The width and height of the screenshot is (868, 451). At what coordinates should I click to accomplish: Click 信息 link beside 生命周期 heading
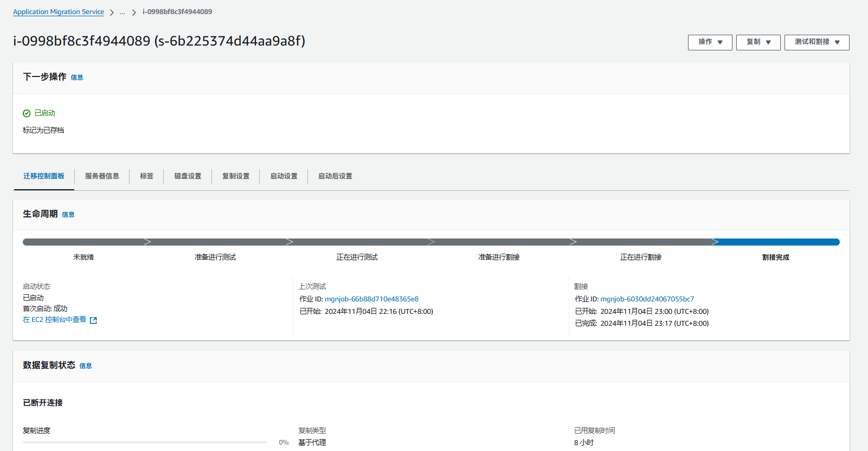pos(68,215)
